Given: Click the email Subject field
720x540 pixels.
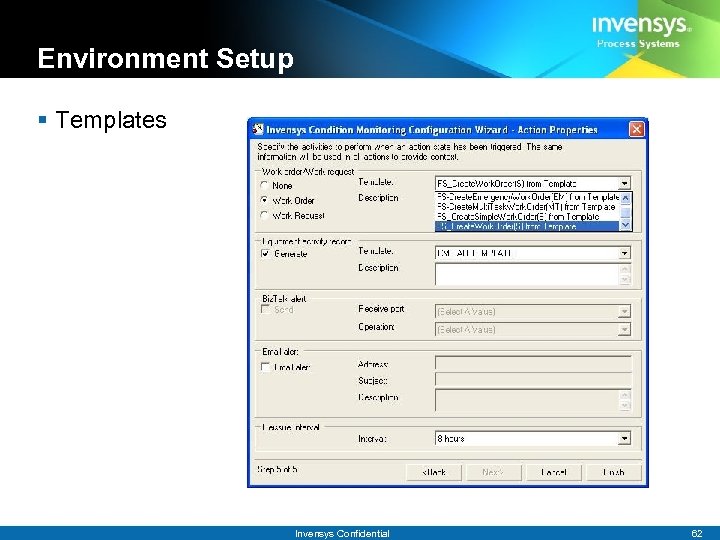Looking at the screenshot, I should [x=533, y=380].
